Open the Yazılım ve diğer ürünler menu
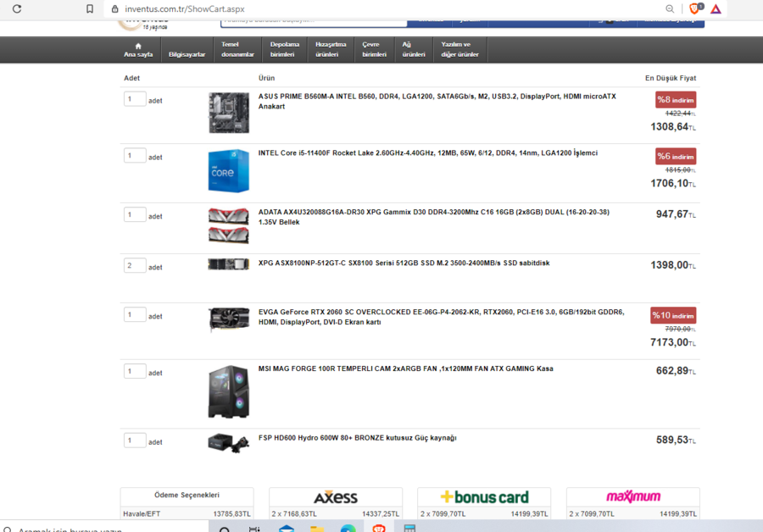Screen dimensions: 763x532 click(x=459, y=50)
